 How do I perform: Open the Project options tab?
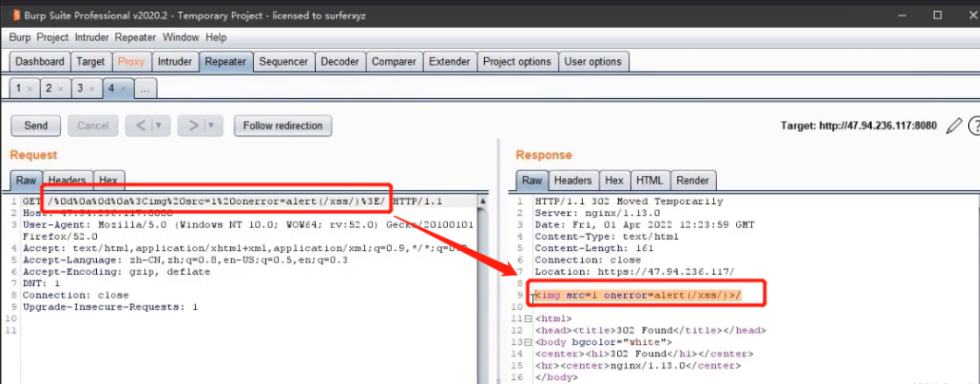[517, 62]
